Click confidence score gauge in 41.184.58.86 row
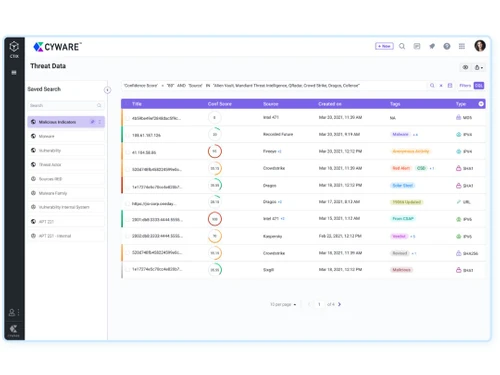 pyautogui.click(x=215, y=151)
